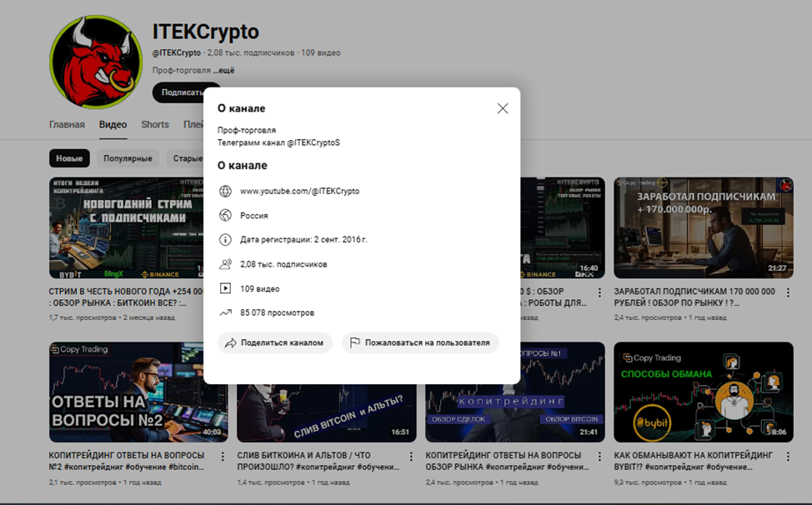Open 'Заработал подписчикам +170.000.000р.' thumbnail
Viewport: 812px width, 505px height.
tap(704, 227)
